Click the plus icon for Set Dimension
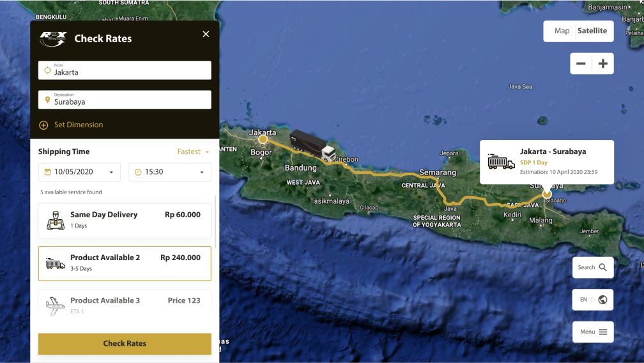Screen dimensions: 644x363 [x=43, y=125]
